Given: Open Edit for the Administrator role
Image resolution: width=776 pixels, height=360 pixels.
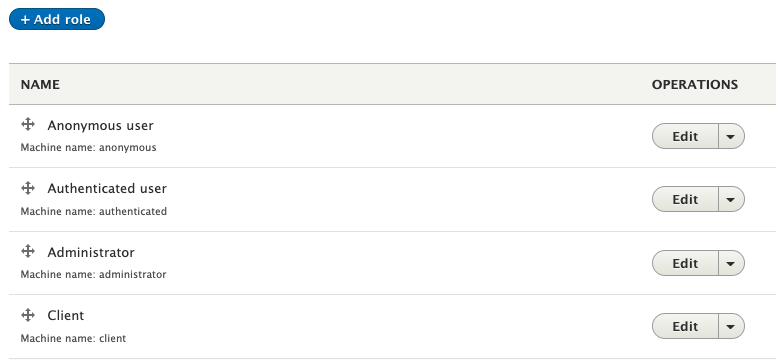Looking at the screenshot, I should pyautogui.click(x=685, y=263).
